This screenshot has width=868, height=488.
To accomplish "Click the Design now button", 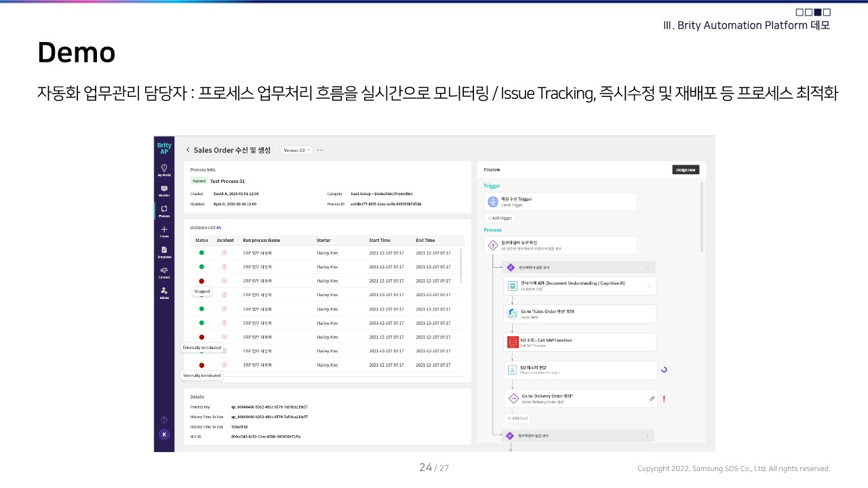I will (686, 170).
